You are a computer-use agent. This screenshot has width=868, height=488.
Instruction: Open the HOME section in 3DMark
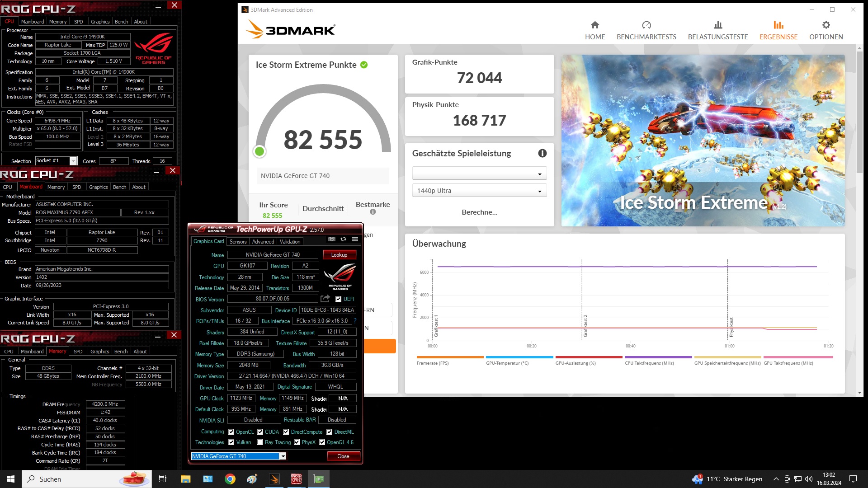[x=594, y=30]
